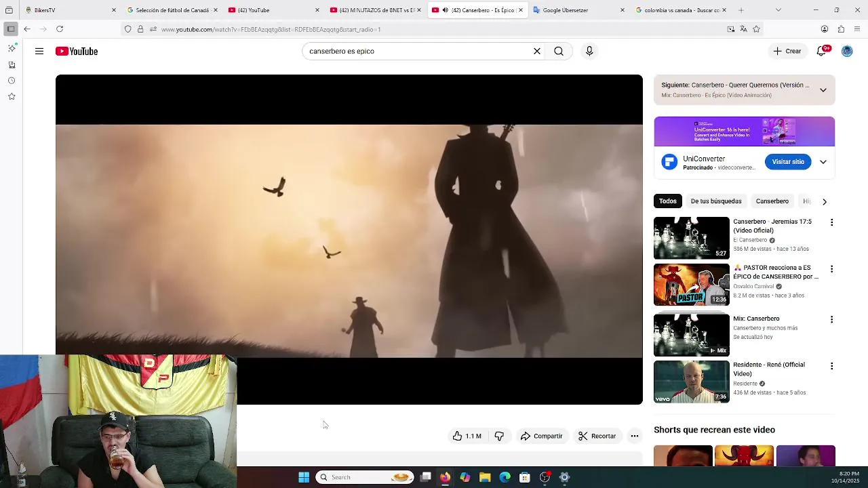Launch Microsoft Edge from taskbar

[x=505, y=477]
